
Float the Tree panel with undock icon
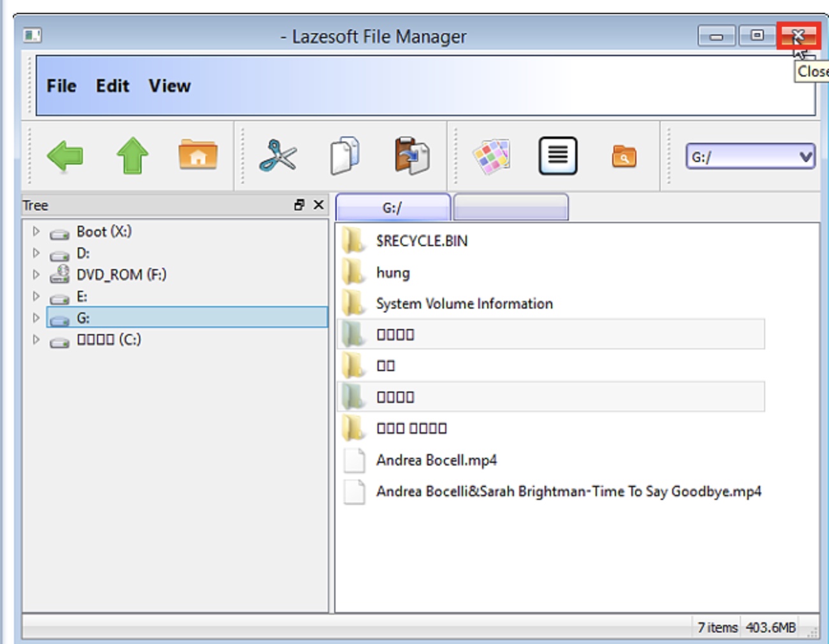click(x=299, y=205)
